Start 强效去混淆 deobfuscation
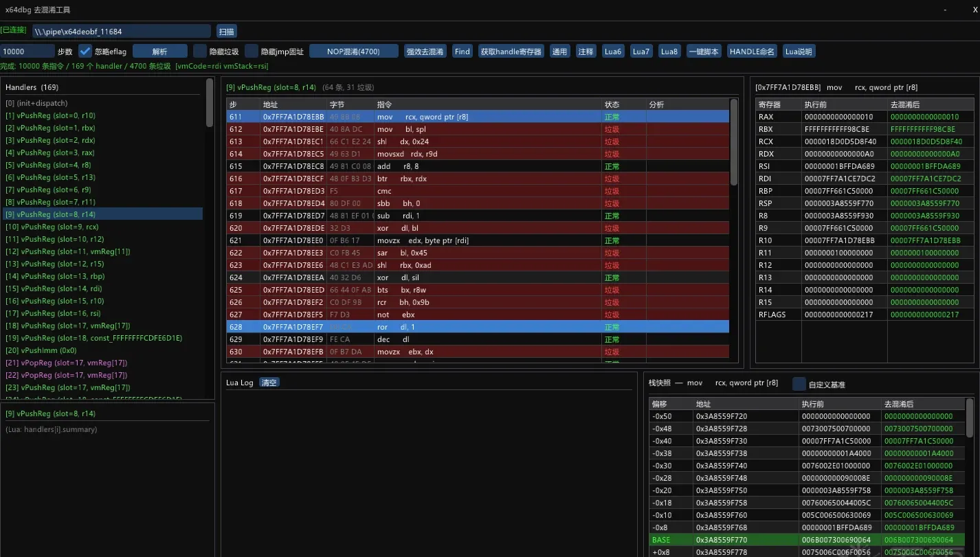The image size is (980, 557). click(425, 51)
